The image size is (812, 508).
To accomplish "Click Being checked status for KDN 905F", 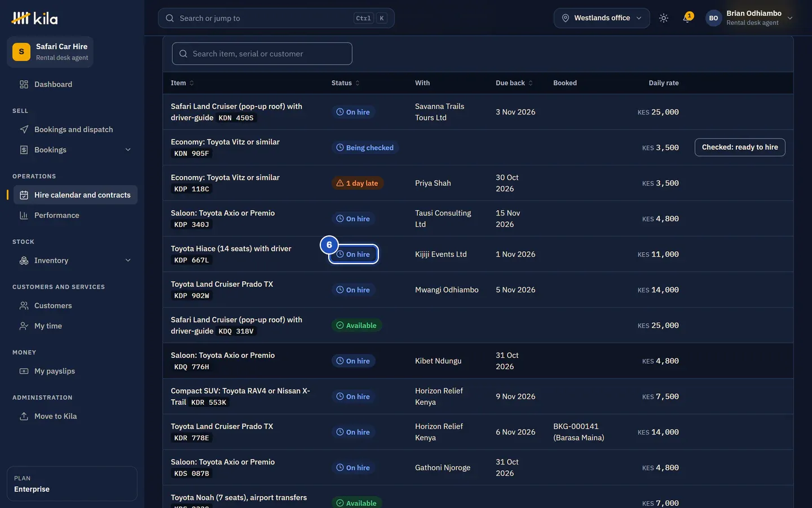I will (x=365, y=147).
